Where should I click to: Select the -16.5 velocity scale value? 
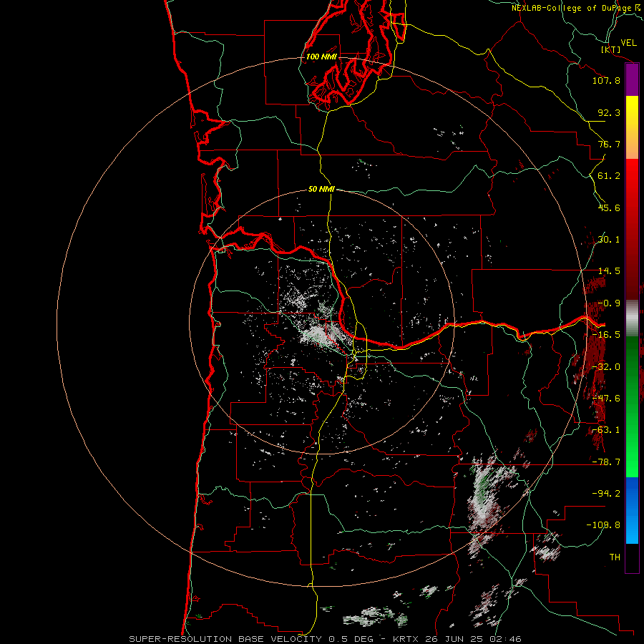coord(606,335)
